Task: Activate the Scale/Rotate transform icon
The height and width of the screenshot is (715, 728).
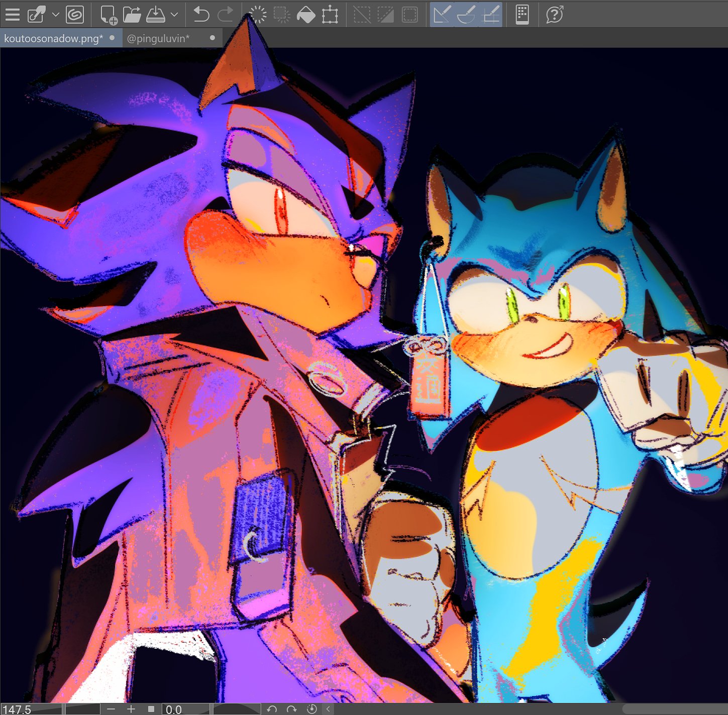Action: (330, 15)
